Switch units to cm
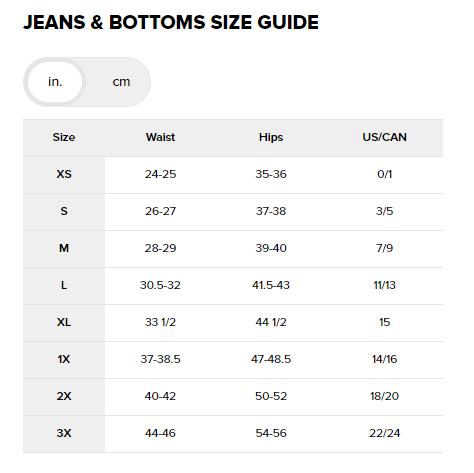The image size is (474, 473). pyautogui.click(x=121, y=82)
